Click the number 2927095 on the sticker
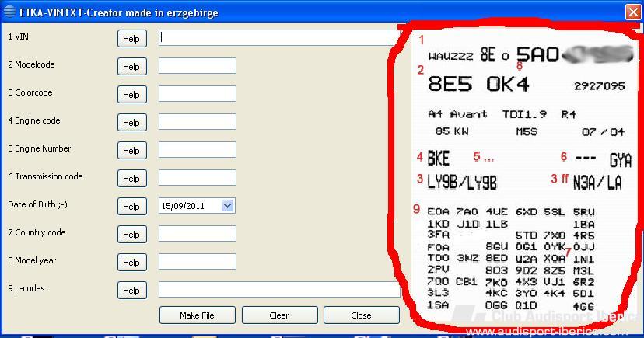This screenshot has height=338, width=644. tap(599, 86)
